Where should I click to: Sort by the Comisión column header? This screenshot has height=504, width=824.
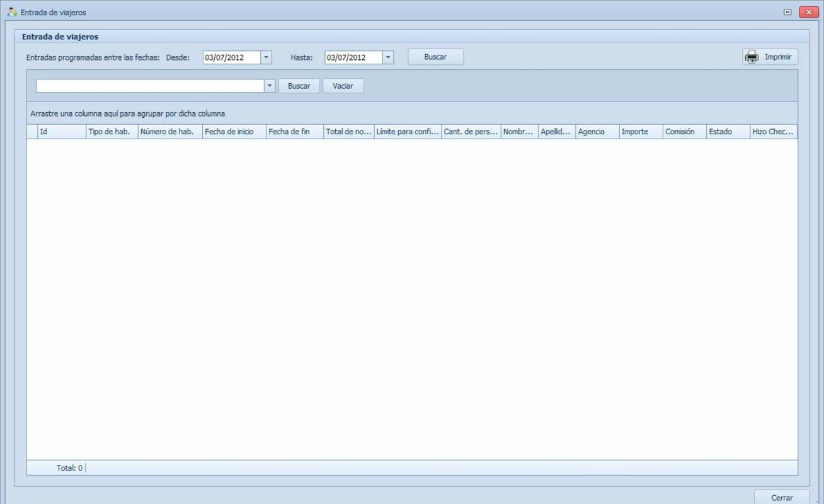click(685, 132)
